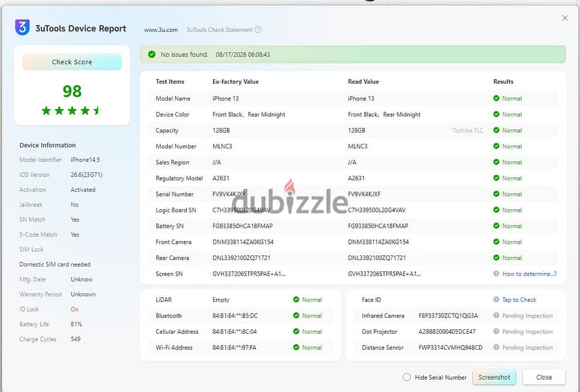Viewport: 580px width, 392px height.
Task: Click the Rear Camera Normal status icon
Action: 496,257
